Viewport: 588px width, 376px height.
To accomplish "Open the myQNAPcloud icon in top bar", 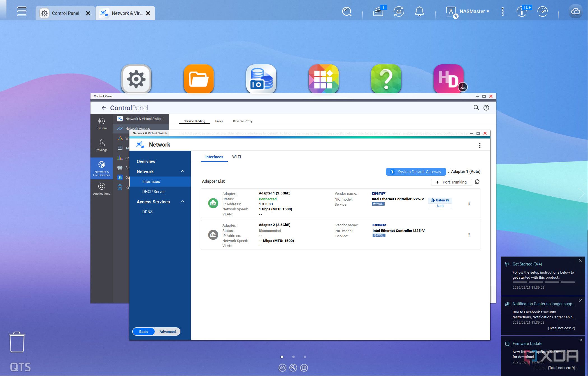I will [x=575, y=11].
